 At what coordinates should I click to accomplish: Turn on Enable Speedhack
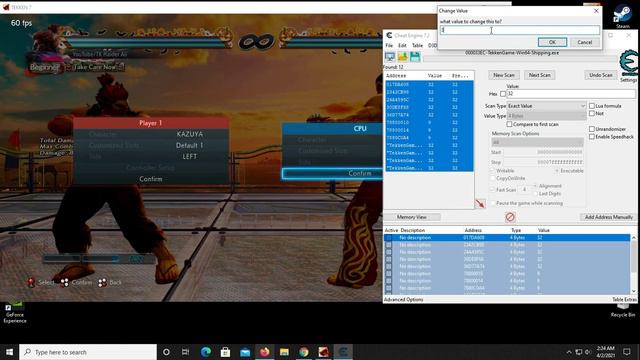click(x=591, y=137)
